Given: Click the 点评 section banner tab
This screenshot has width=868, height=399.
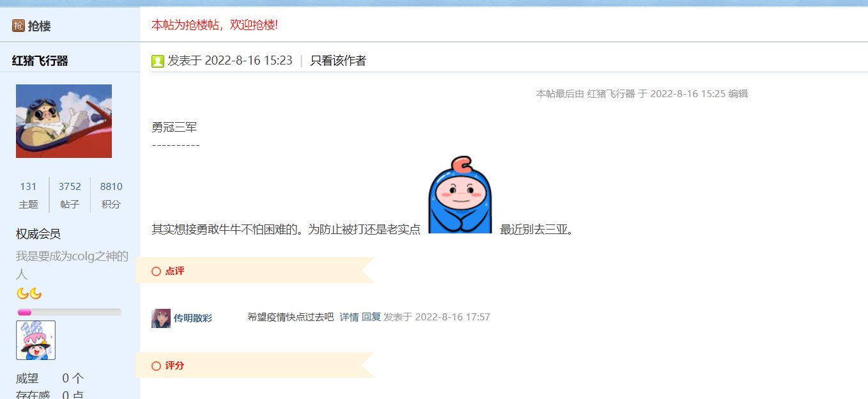Looking at the screenshot, I should click(x=255, y=270).
